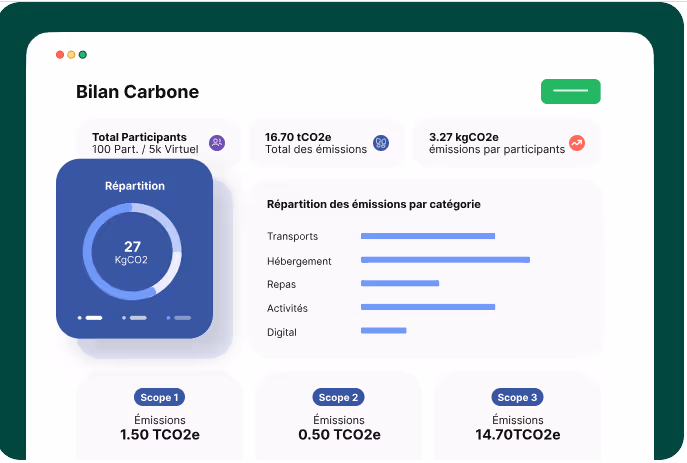Viewport: 687px width, 463px height.
Task: Click the 16.70 tCO2e value
Action: [x=298, y=137]
